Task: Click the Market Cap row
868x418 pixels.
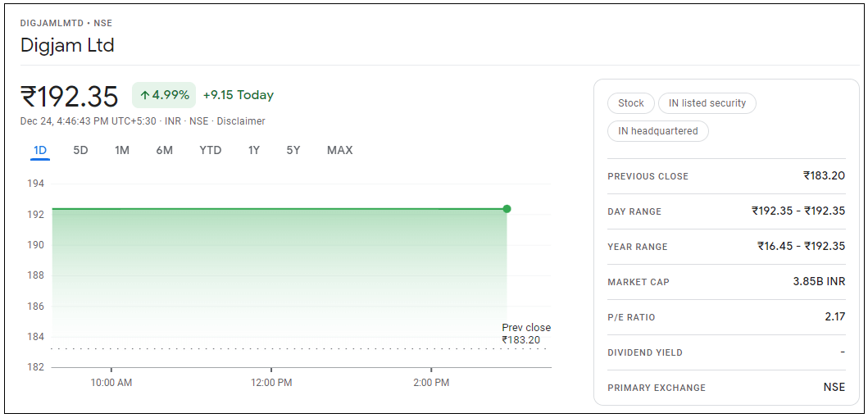Action: [x=725, y=282]
